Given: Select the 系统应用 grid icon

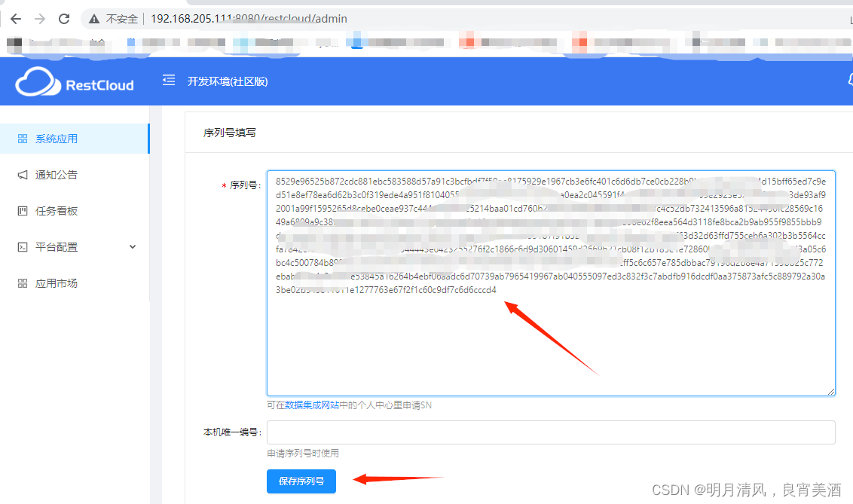Looking at the screenshot, I should click(x=22, y=138).
